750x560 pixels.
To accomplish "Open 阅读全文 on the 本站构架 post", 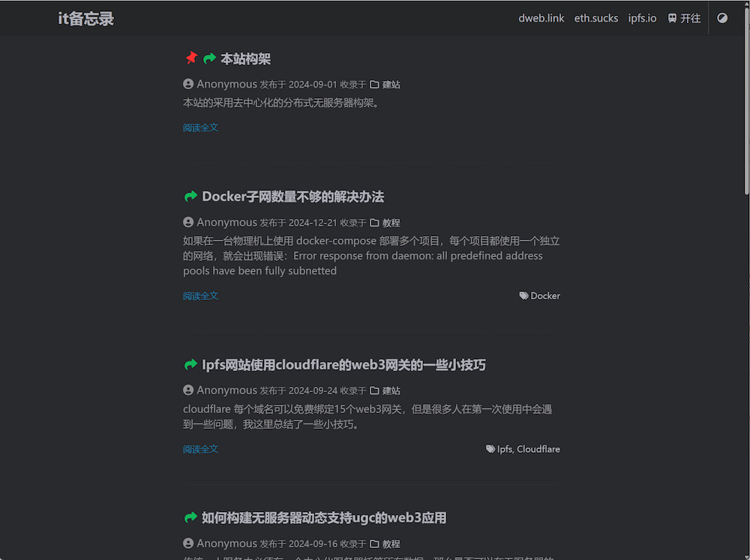I will tap(200, 127).
